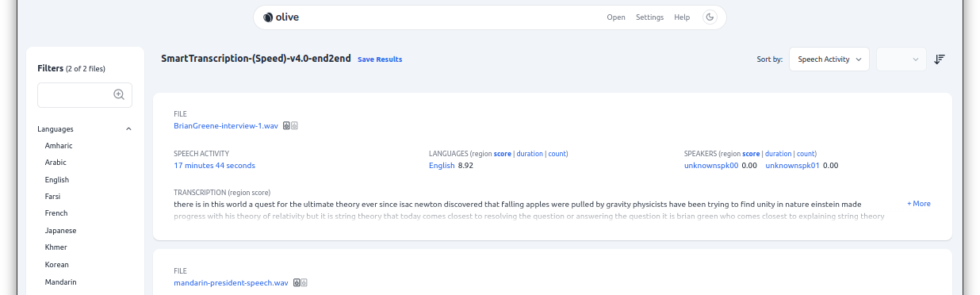Open the Help menu
The image size is (980, 295).
[x=682, y=17]
